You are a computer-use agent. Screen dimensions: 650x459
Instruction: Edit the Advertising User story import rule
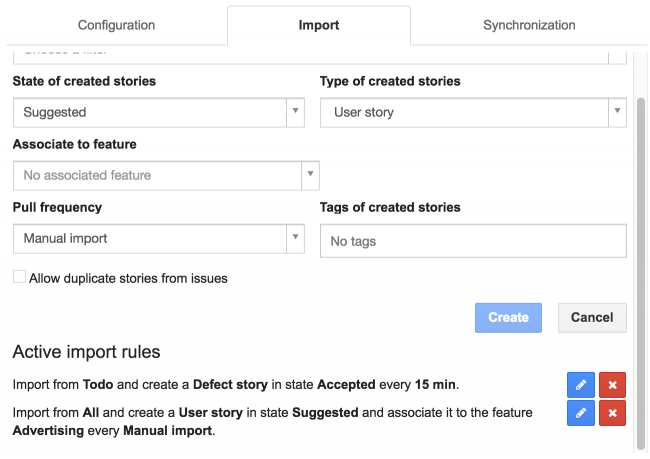coord(580,413)
